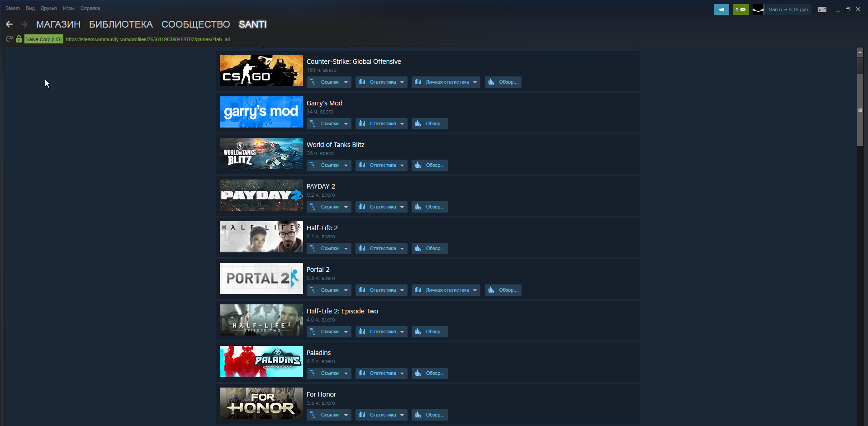The height and width of the screenshot is (426, 868).
Task: Open the CS:GO game thumbnail
Action: 261,71
